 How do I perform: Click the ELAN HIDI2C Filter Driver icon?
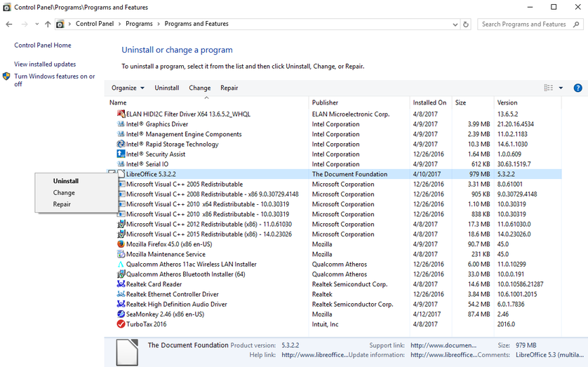pyautogui.click(x=121, y=114)
